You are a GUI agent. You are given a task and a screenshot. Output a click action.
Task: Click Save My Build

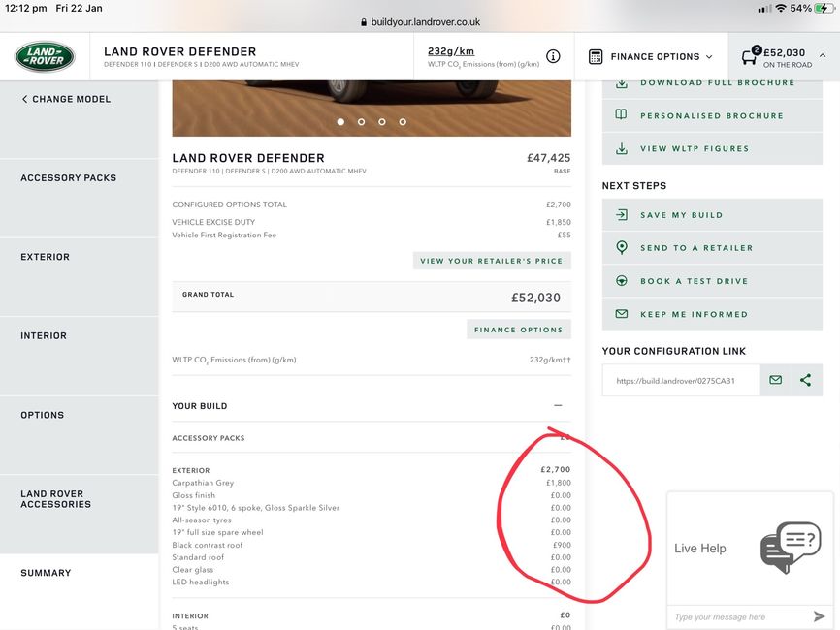point(712,214)
